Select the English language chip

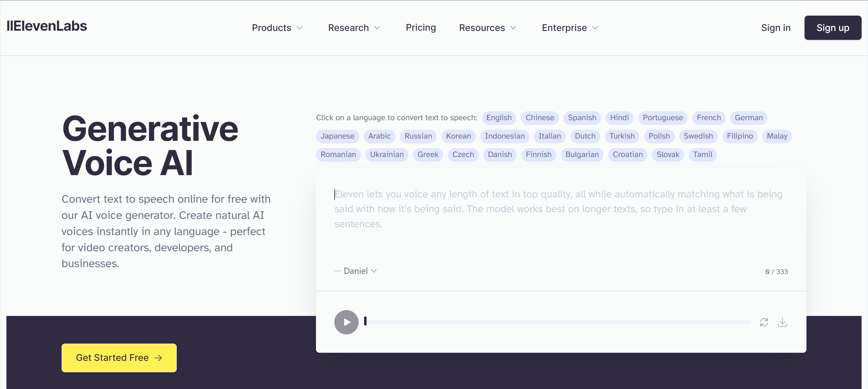pyautogui.click(x=498, y=118)
